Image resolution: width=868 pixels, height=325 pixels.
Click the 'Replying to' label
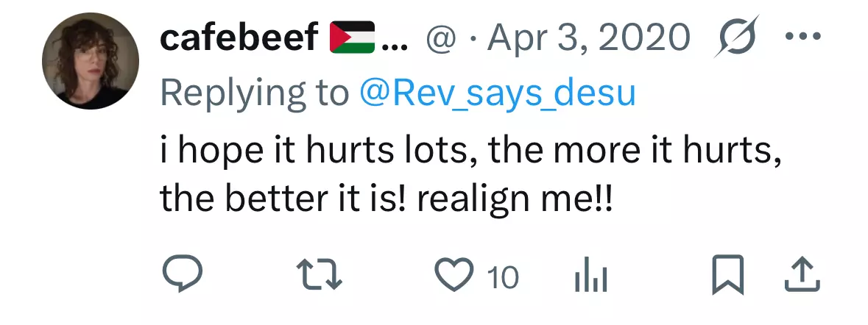coord(255,94)
